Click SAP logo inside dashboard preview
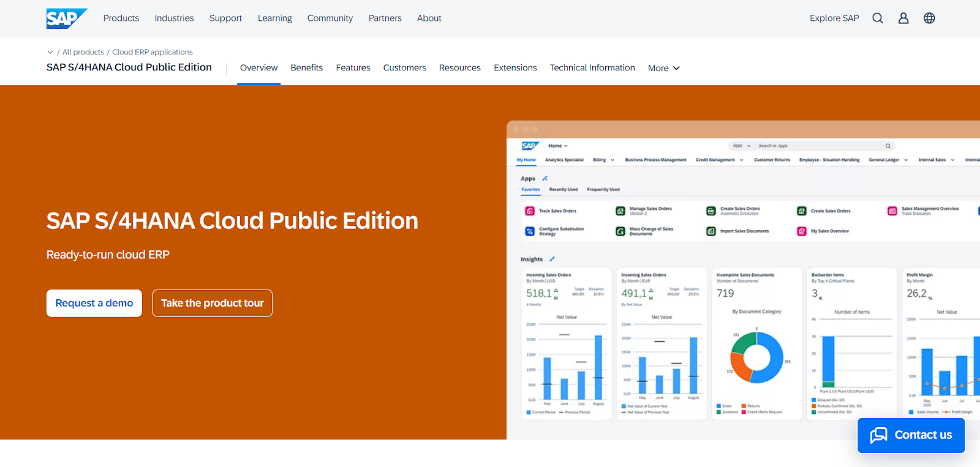The width and height of the screenshot is (980, 467). click(x=530, y=146)
